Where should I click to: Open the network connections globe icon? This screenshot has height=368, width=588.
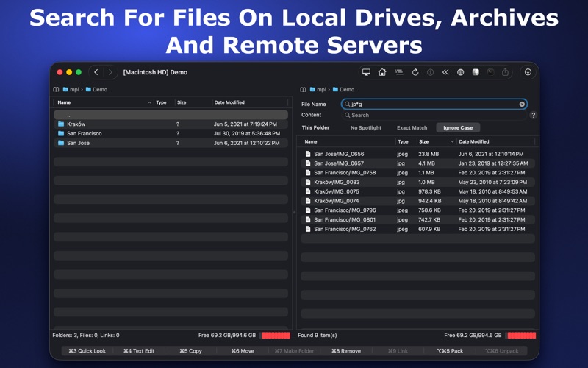click(x=461, y=72)
